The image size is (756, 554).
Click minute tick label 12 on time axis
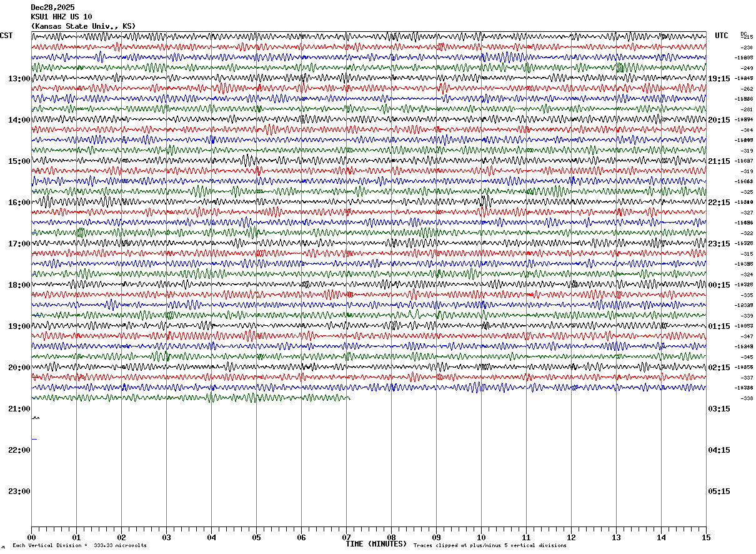tap(571, 538)
